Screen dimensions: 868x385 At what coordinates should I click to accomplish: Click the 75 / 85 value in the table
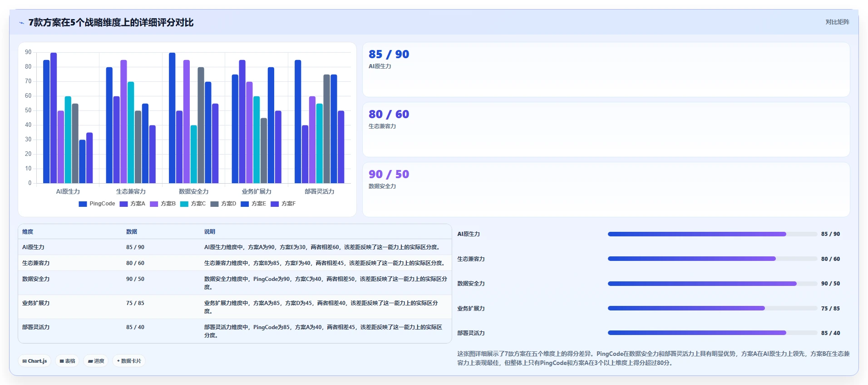click(x=135, y=303)
